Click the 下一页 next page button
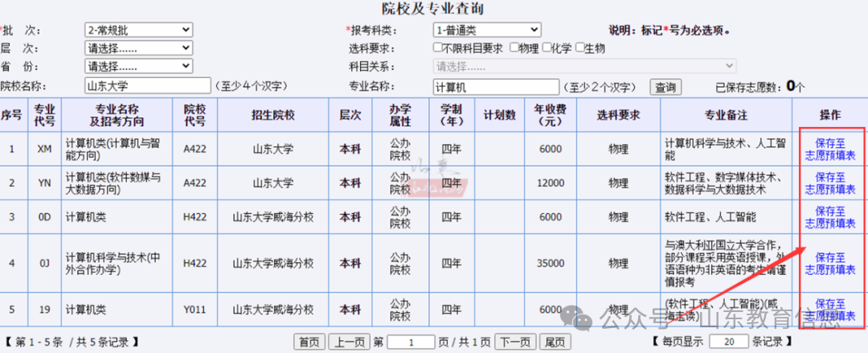This screenshot has width=868, height=353. (514, 342)
